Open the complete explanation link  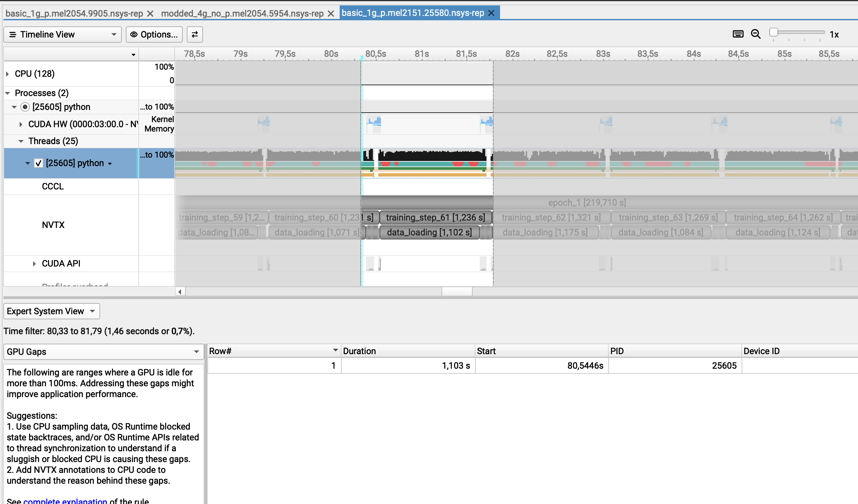[65, 501]
